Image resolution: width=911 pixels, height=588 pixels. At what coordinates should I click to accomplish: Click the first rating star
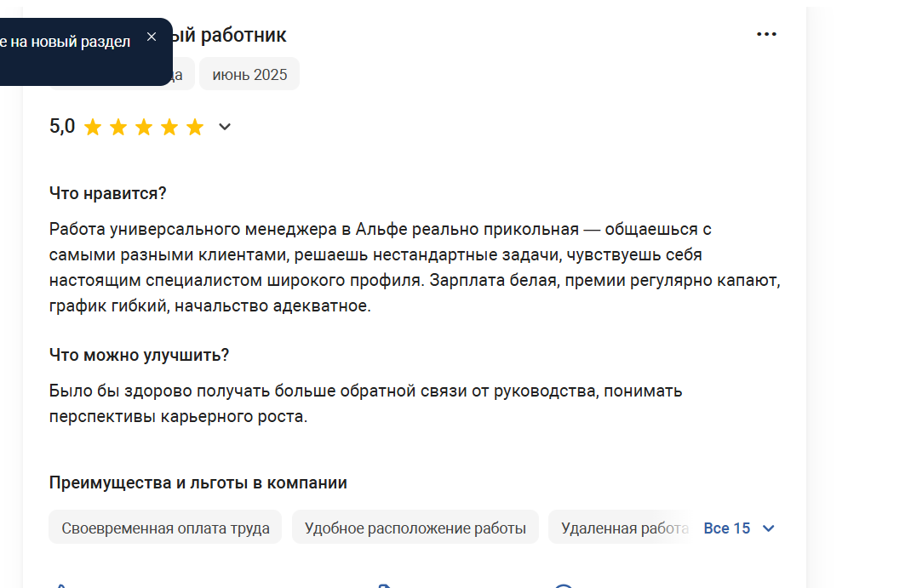coord(93,128)
